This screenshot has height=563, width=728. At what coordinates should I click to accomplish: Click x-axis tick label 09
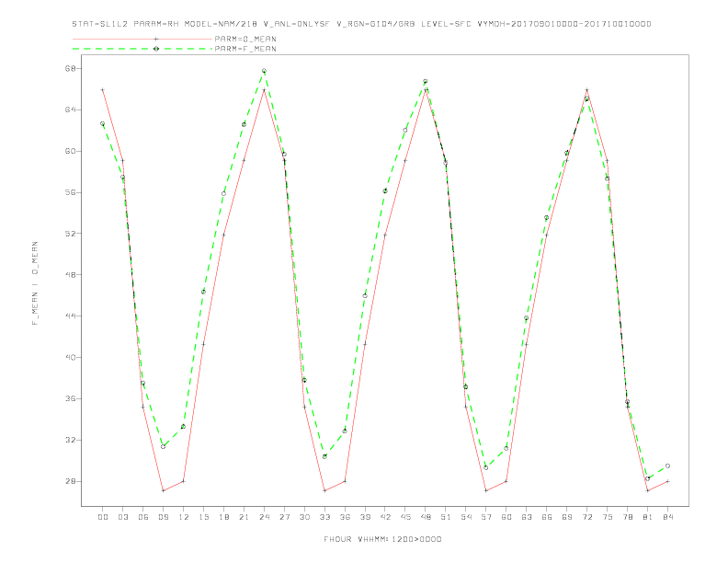163,517
